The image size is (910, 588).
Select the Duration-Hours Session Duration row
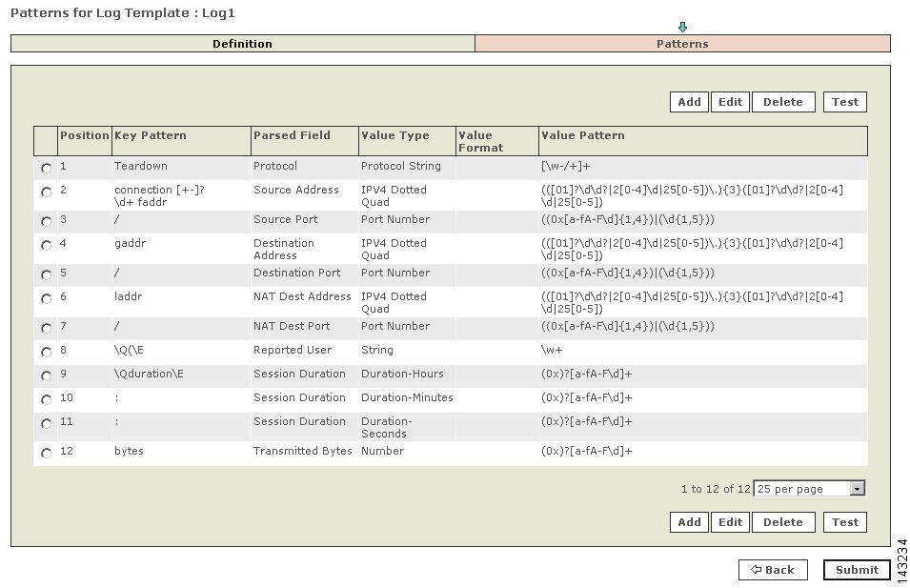pos(46,375)
